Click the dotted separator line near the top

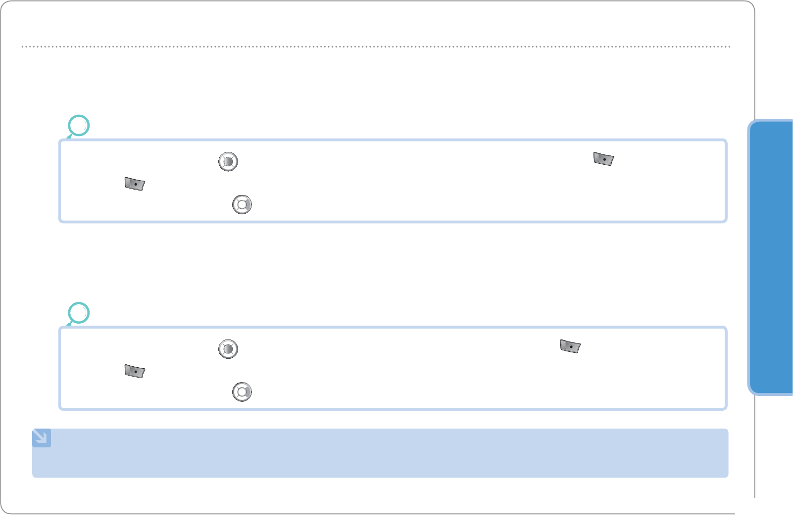(376, 47)
